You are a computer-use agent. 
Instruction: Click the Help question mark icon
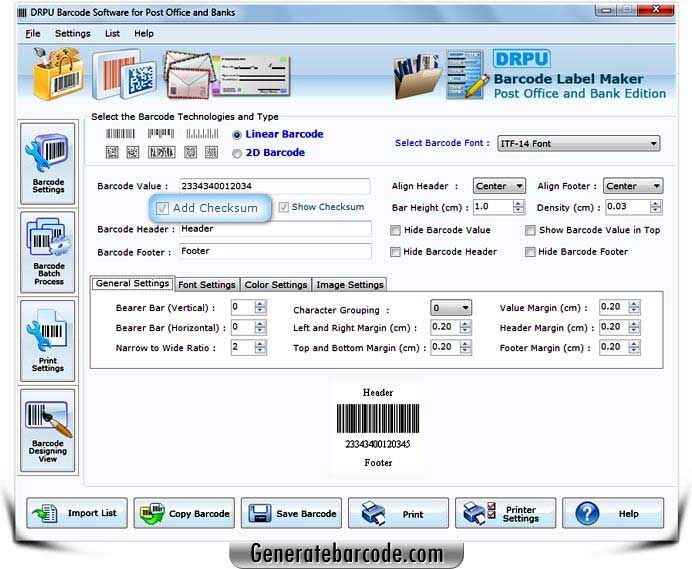pyautogui.click(x=587, y=513)
